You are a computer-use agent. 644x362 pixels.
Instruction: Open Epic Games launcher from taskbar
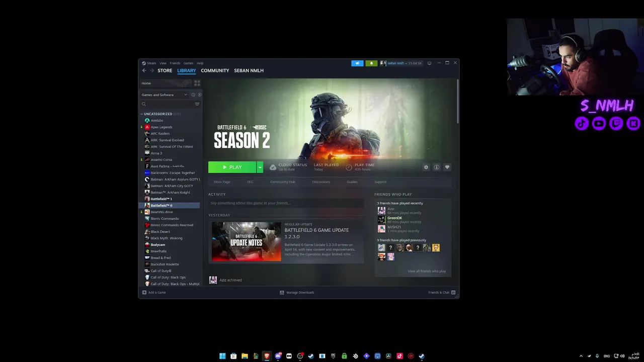(333, 356)
